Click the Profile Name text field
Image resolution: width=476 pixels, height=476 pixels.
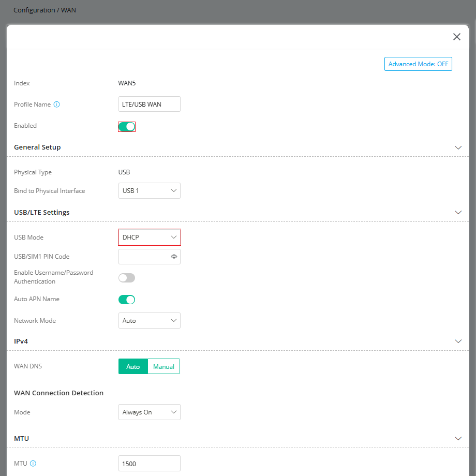pos(150,104)
